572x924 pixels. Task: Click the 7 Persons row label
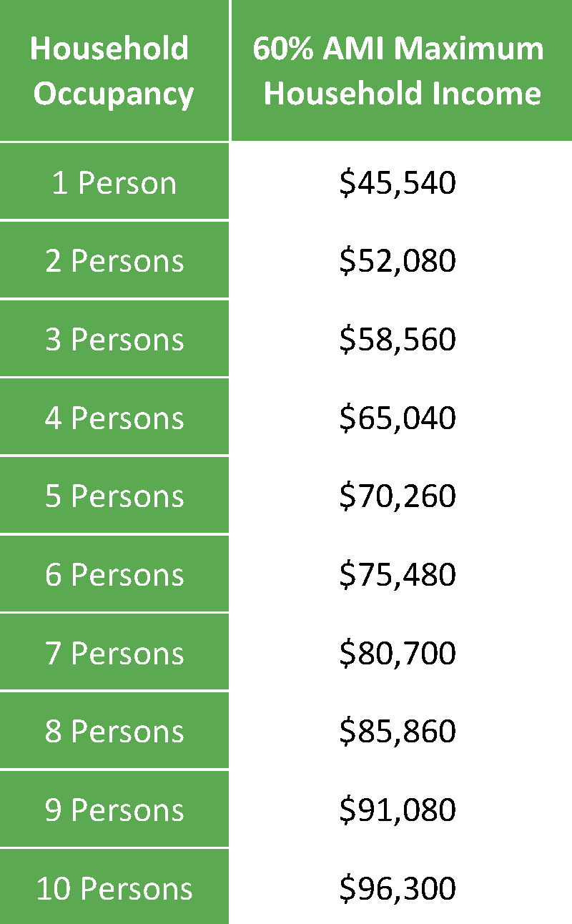coord(114,652)
